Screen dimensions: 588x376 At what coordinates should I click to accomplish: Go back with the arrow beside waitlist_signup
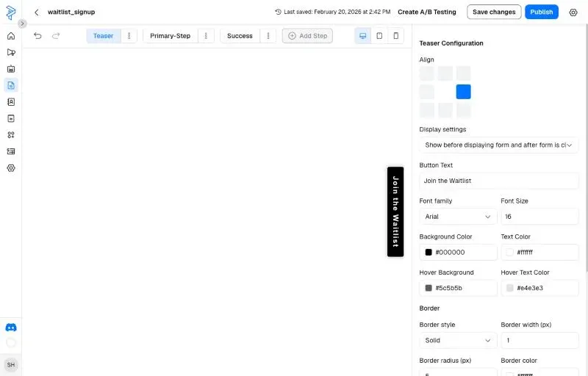click(36, 12)
